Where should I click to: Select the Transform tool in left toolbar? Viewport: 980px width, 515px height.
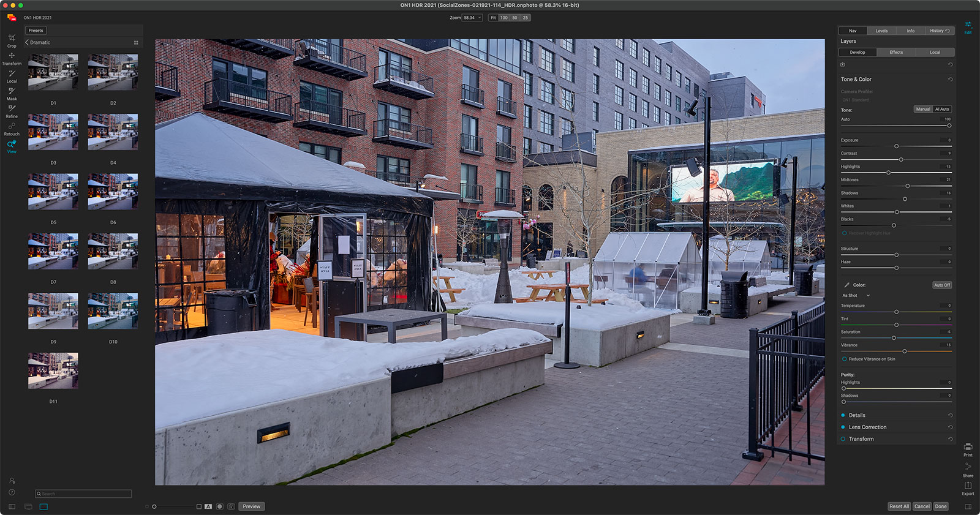[12, 58]
